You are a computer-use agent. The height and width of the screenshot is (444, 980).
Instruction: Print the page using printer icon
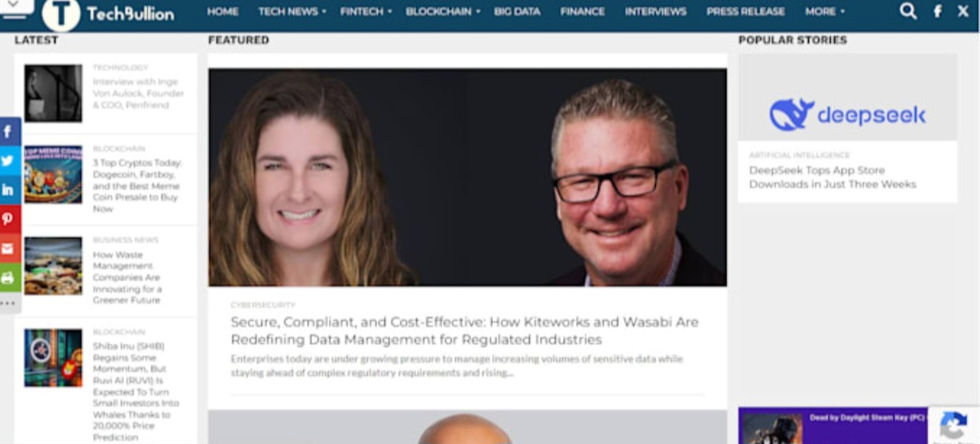10,278
